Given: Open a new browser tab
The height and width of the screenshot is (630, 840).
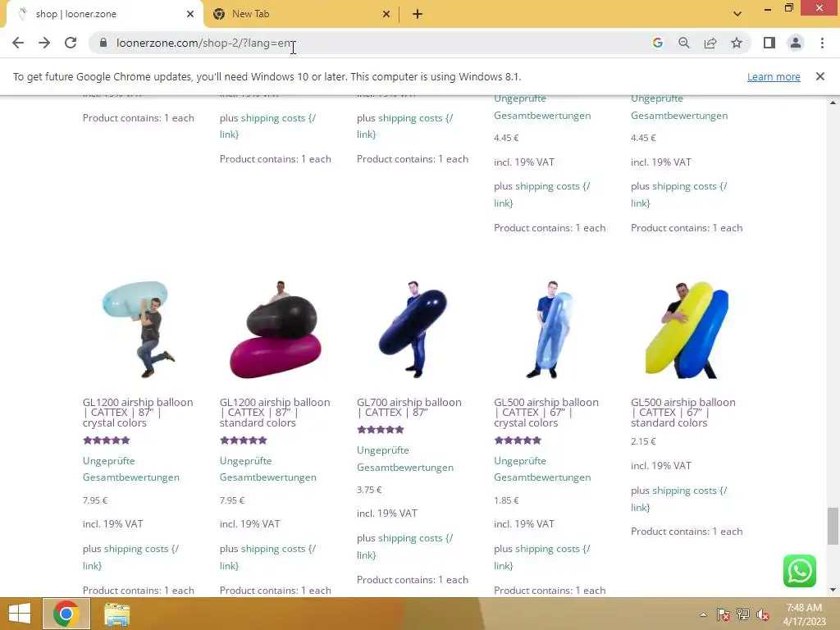Looking at the screenshot, I should click(418, 14).
